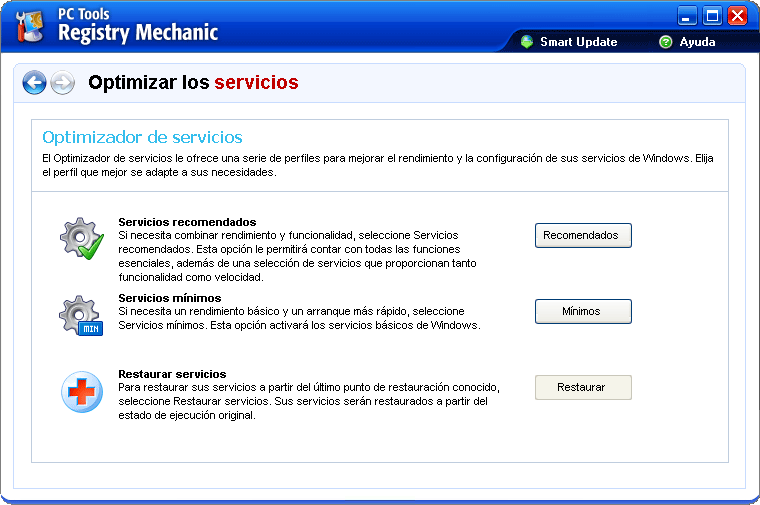Click the green Ayuda question mark icon
Screen dimensions: 760x505
point(665,42)
